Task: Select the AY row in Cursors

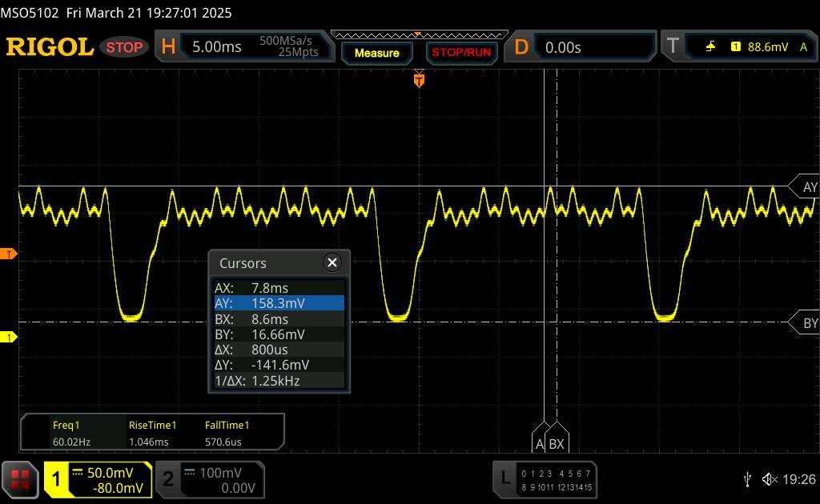Action: pyautogui.click(x=279, y=303)
